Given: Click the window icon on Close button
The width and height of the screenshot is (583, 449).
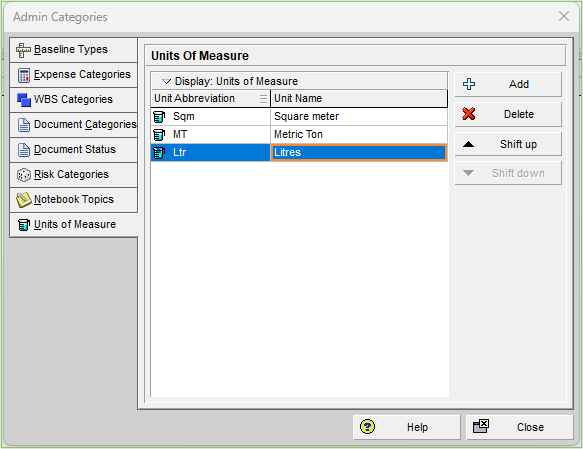Looking at the screenshot, I should click(x=481, y=426).
